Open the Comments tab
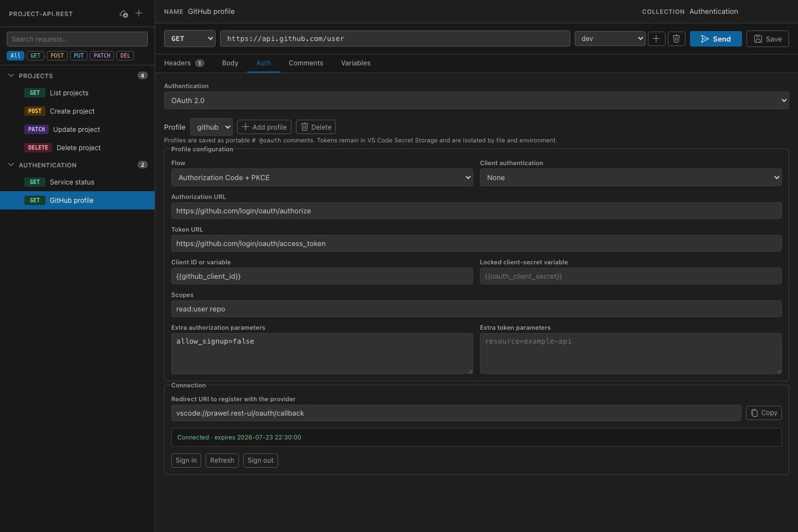798x532 pixels. [306, 63]
